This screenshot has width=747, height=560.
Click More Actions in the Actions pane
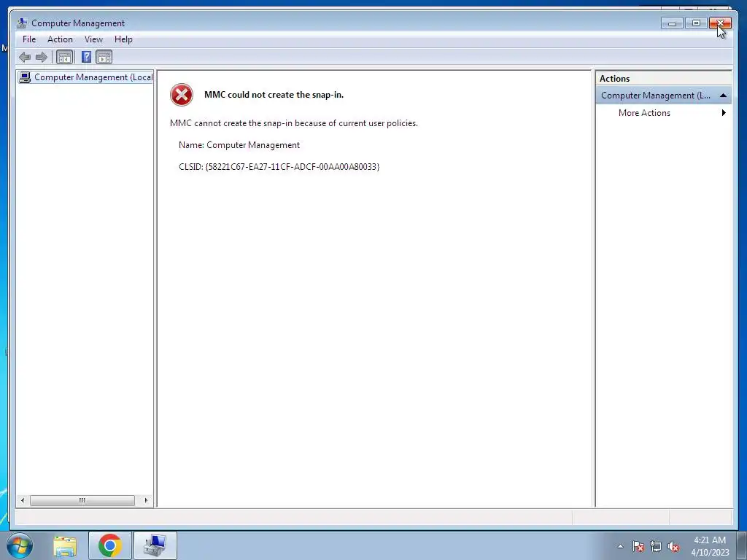click(644, 113)
